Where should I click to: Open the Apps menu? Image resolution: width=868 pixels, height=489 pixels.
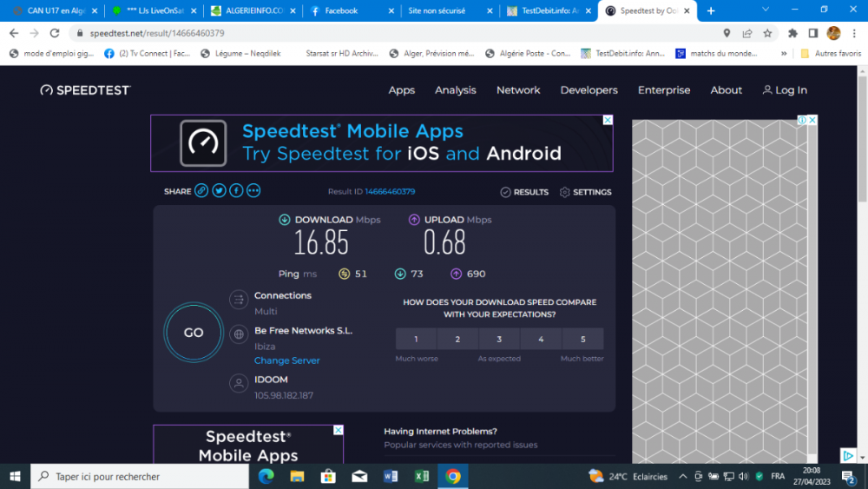[401, 90]
